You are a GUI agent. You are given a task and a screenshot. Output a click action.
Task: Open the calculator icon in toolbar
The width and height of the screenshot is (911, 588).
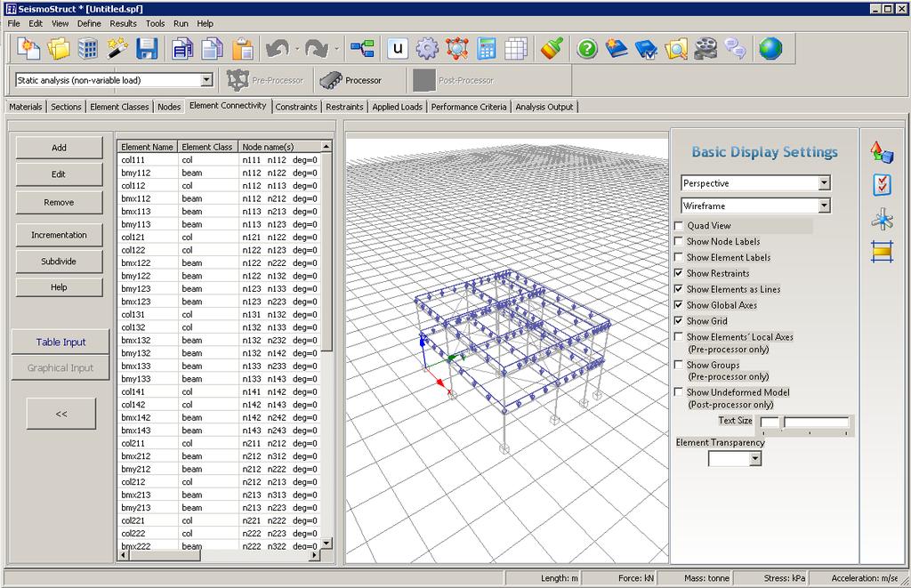tap(487, 48)
